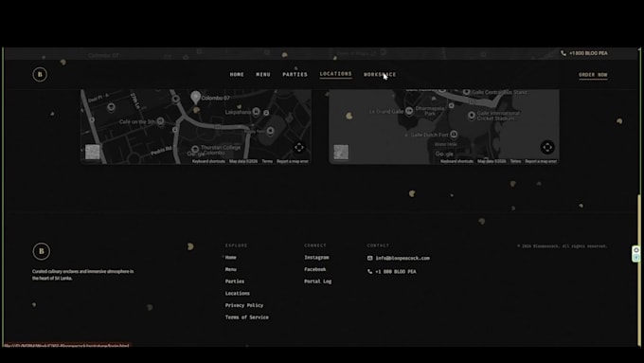
Task: Go to HOME in the navigation bar
Action: 237,75
